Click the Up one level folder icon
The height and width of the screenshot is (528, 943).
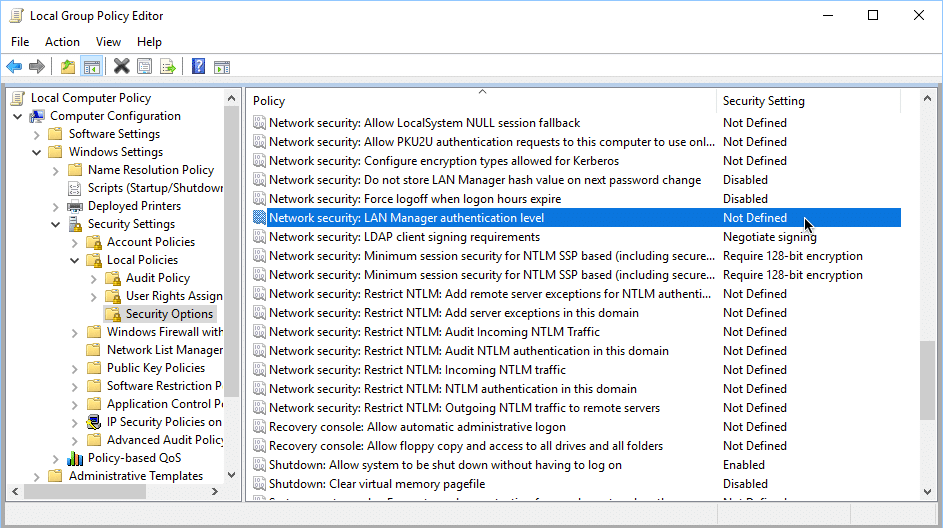[x=68, y=67]
